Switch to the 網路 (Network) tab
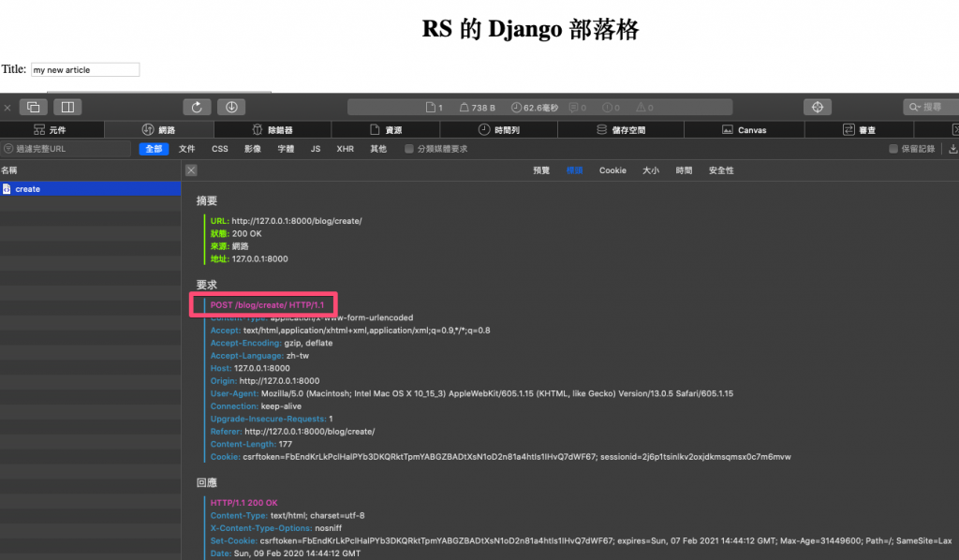959x560 pixels. coord(159,129)
